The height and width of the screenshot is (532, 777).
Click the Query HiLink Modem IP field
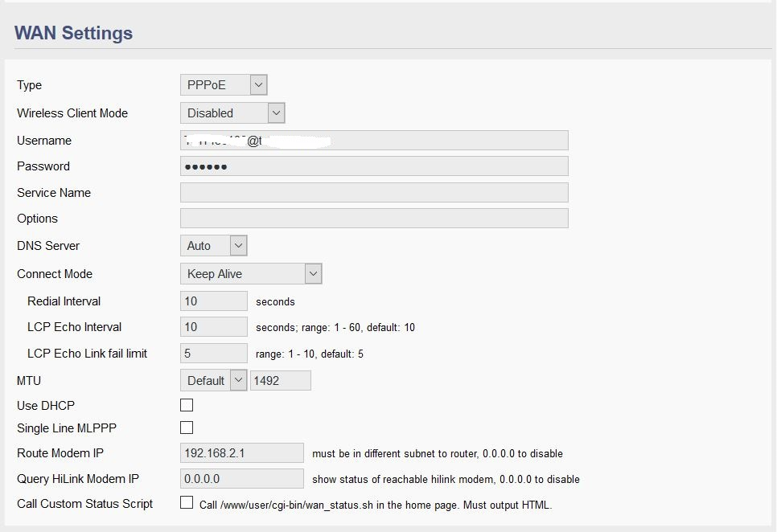point(242,479)
